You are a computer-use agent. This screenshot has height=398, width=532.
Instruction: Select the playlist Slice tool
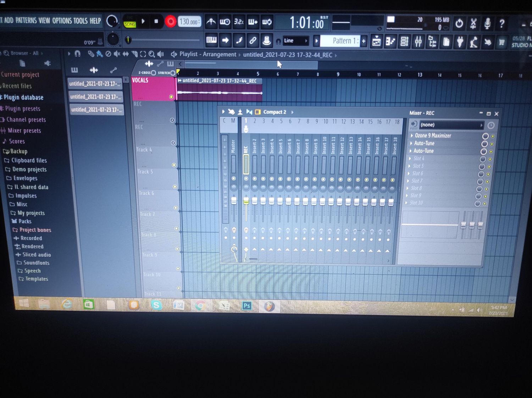134,54
